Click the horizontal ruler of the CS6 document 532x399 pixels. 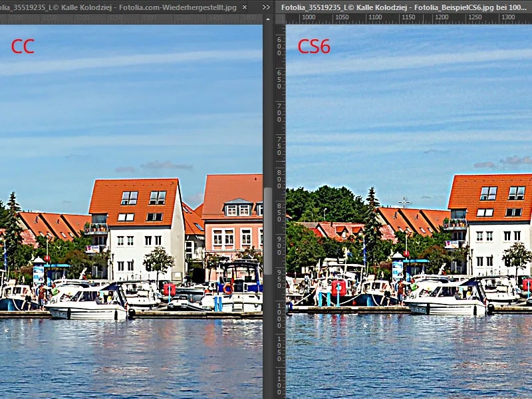click(x=409, y=19)
